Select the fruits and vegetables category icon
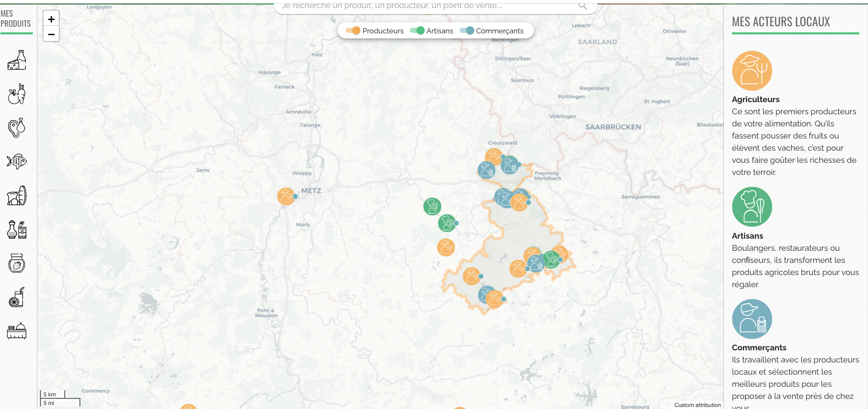The image size is (868, 409). coord(17,94)
